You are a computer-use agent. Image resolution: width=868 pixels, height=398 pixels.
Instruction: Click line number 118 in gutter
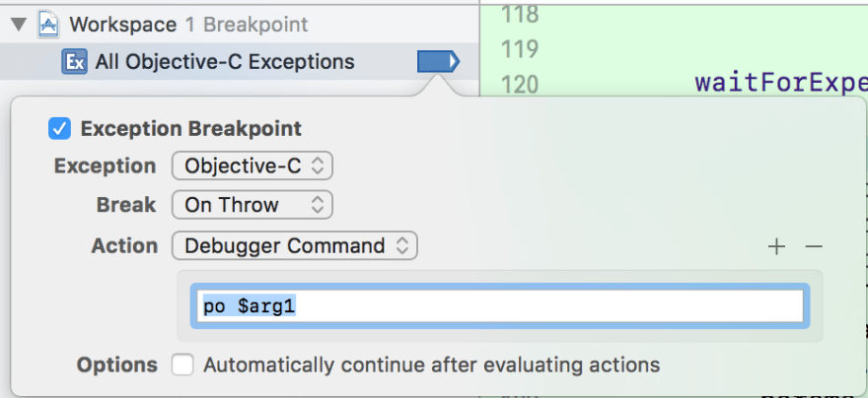[519, 15]
